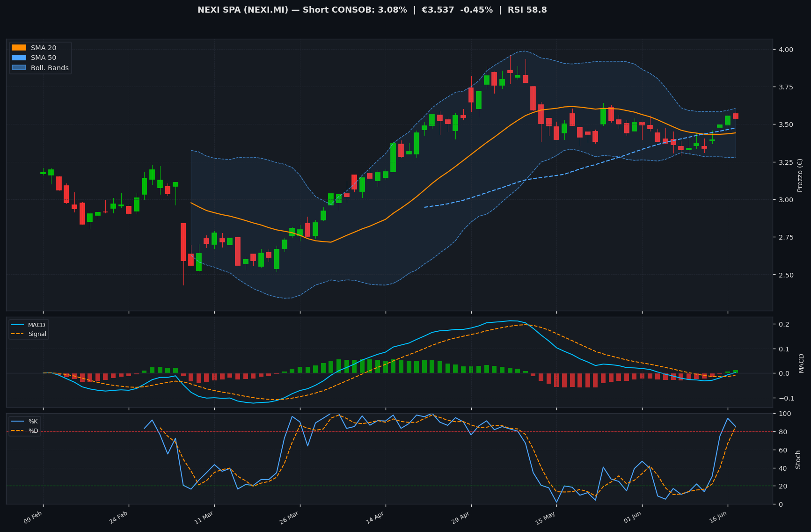
Task: Select the 'Boll. Bands' legend label
Action: [x=50, y=68]
